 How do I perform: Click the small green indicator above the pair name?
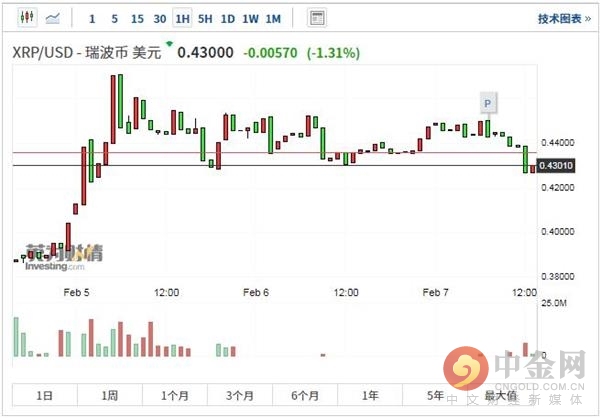170,44
